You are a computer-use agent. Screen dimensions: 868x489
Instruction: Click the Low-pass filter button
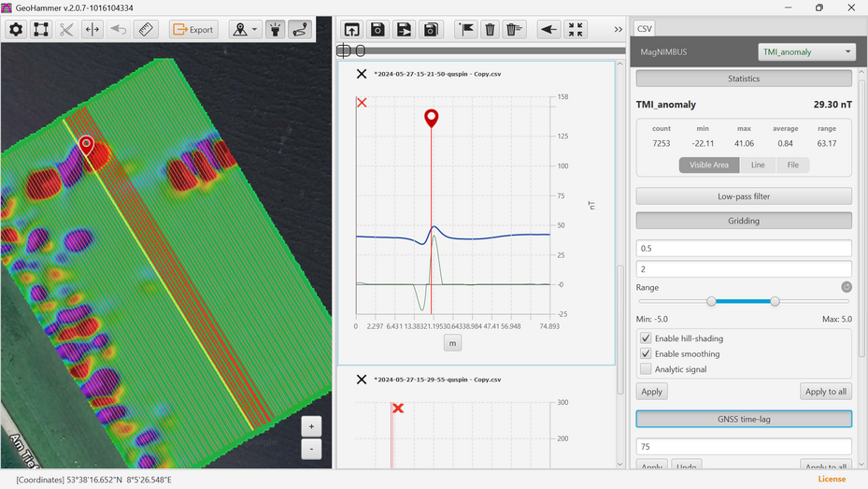coord(744,196)
